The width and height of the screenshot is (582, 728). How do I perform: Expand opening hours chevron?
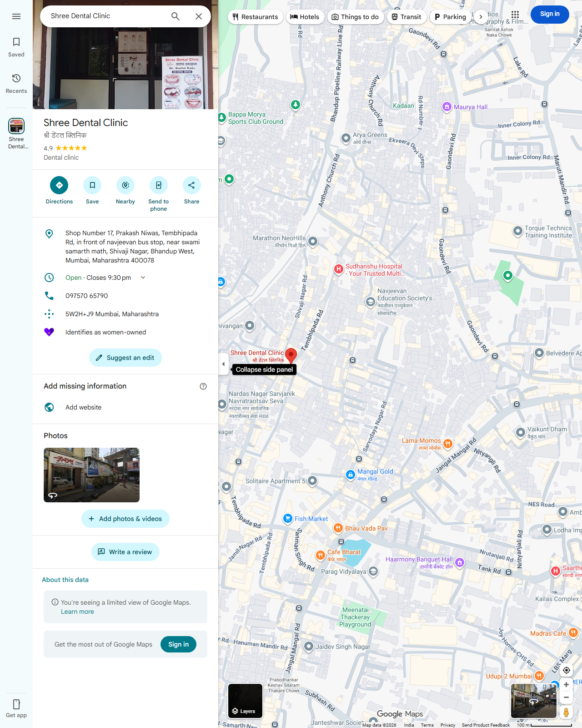[x=143, y=278]
